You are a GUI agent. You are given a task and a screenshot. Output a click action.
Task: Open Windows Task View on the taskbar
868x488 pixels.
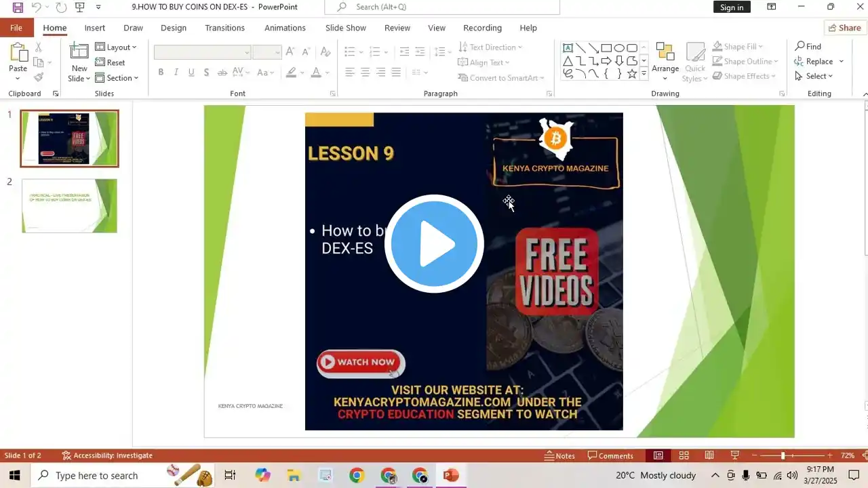tap(230, 476)
